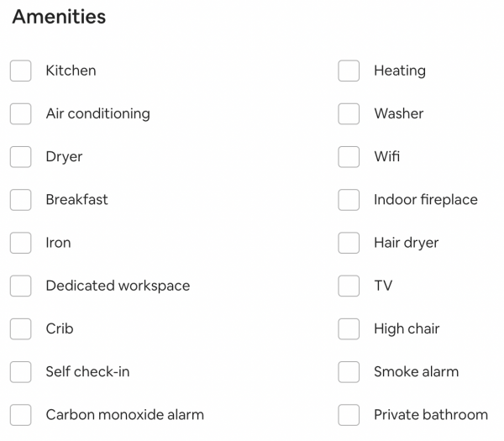
Task: Tick the Air conditioning checkbox
Action: click(21, 113)
